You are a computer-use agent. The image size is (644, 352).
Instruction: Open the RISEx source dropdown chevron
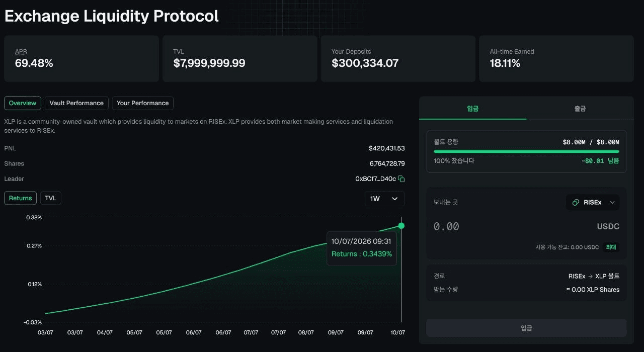pos(612,203)
